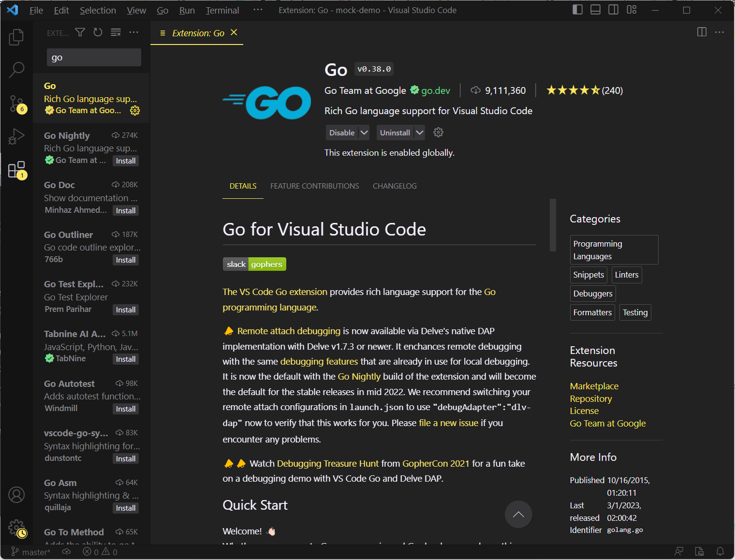This screenshot has width=735, height=560.
Task: Switch to the Feature Contributions tab
Action: [x=314, y=186]
